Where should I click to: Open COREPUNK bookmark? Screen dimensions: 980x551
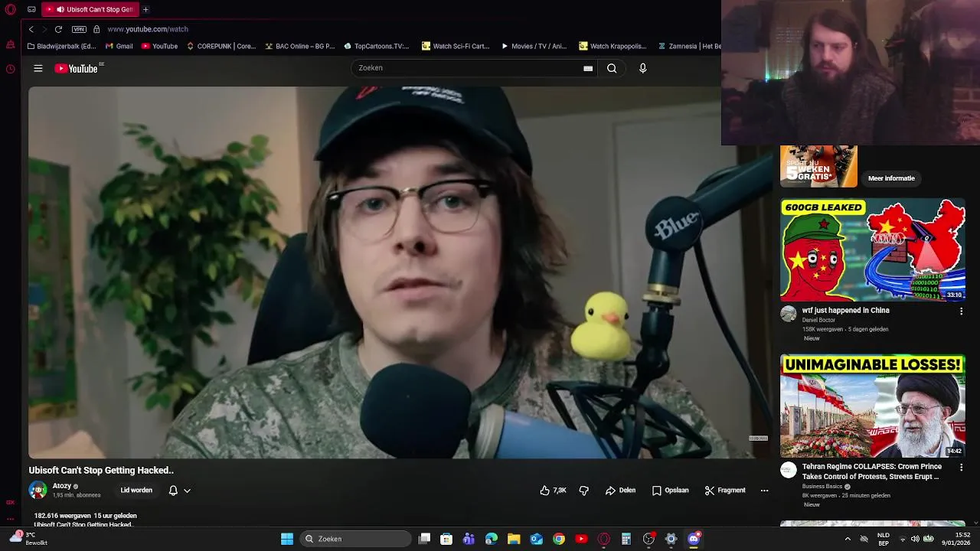(221, 46)
